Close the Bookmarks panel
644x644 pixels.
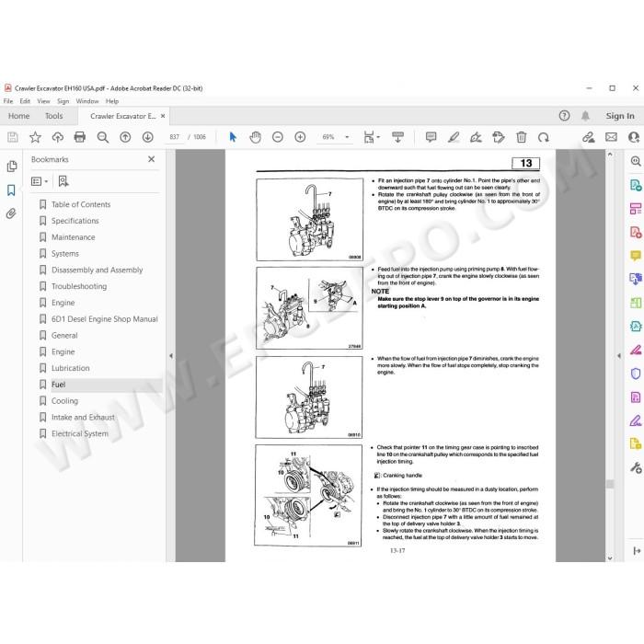coord(151,159)
